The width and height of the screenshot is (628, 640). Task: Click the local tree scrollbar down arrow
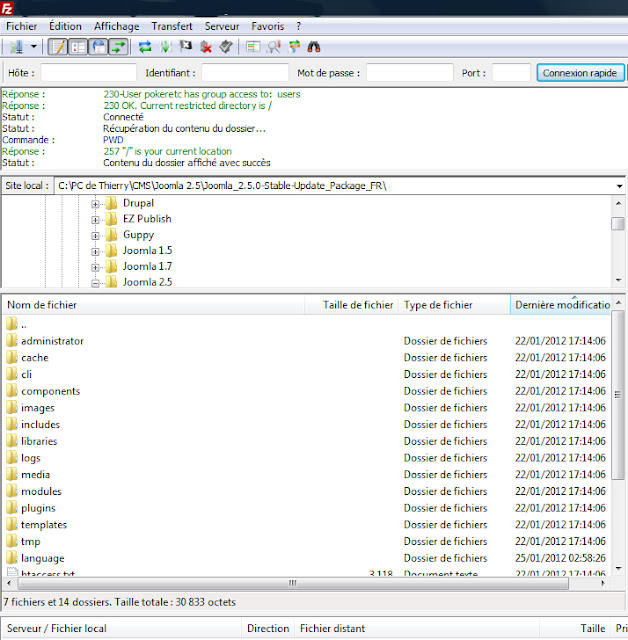[619, 280]
